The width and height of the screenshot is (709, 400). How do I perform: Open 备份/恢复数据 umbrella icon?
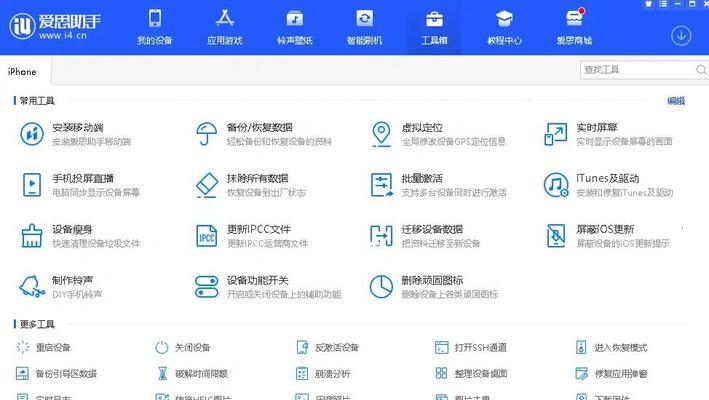(x=207, y=134)
